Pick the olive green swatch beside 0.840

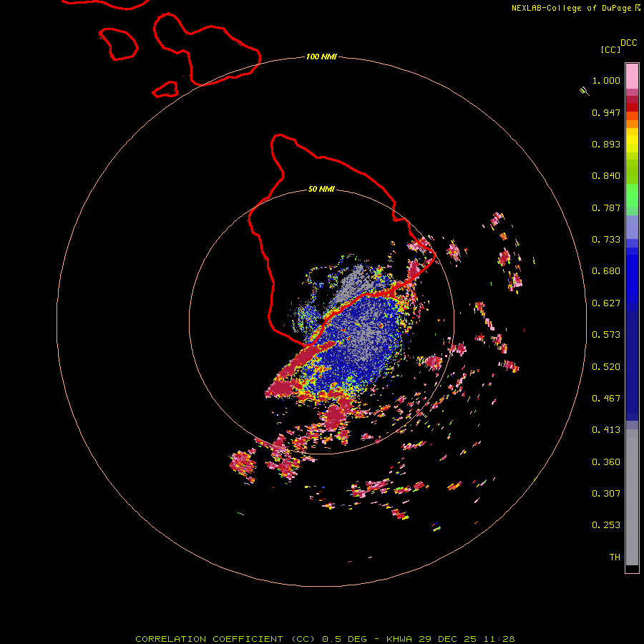[x=632, y=172]
